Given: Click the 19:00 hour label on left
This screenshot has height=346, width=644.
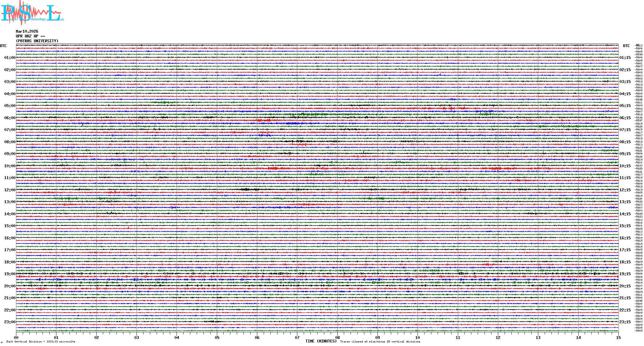Looking at the screenshot, I should (x=10, y=274).
